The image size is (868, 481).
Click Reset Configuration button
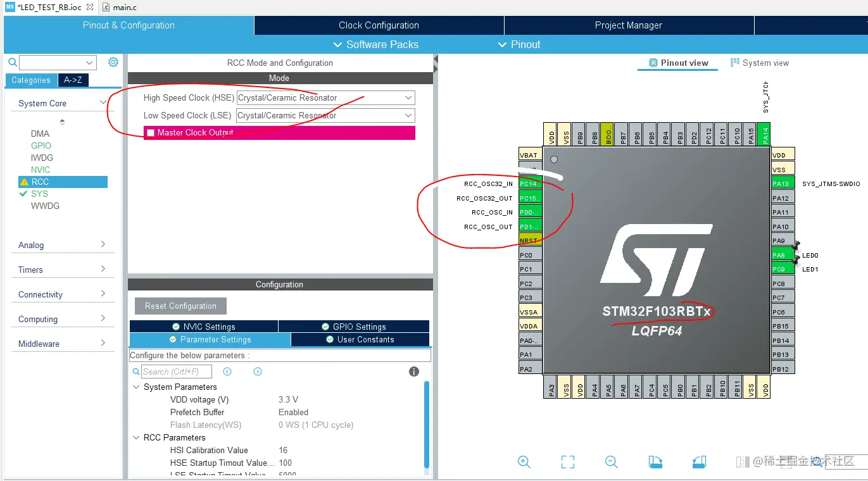coord(180,306)
